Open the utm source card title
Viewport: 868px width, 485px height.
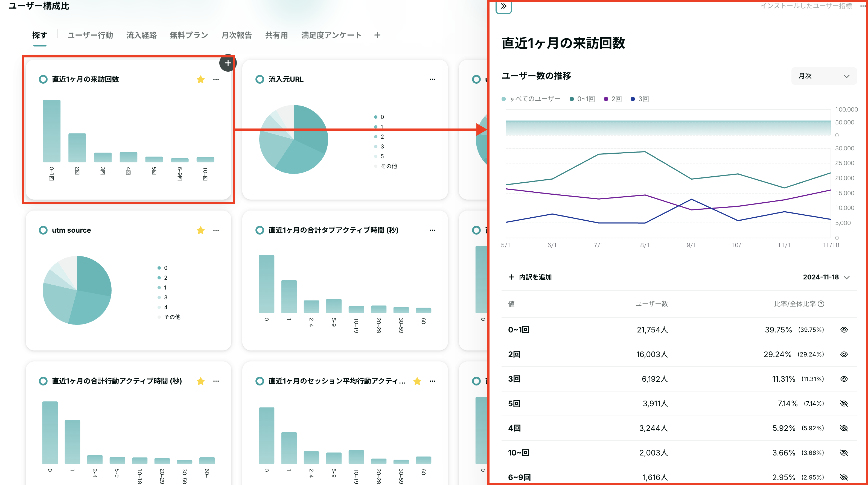pyautogui.click(x=71, y=230)
